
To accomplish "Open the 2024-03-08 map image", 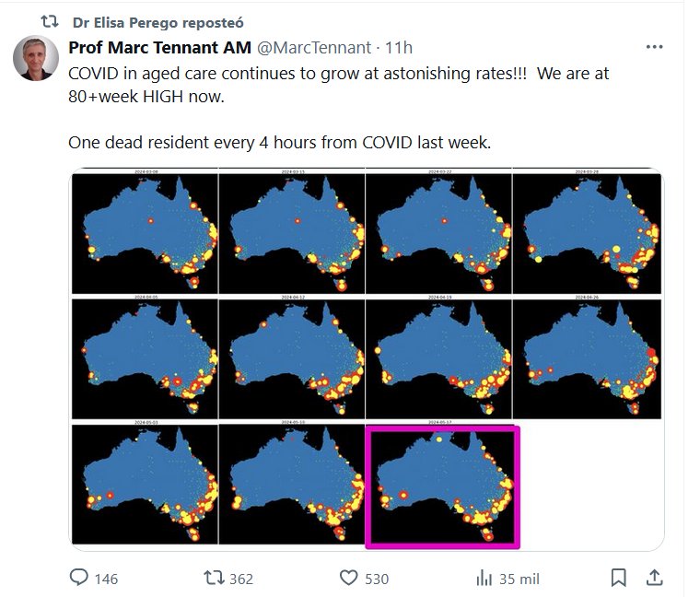I will point(144,231).
